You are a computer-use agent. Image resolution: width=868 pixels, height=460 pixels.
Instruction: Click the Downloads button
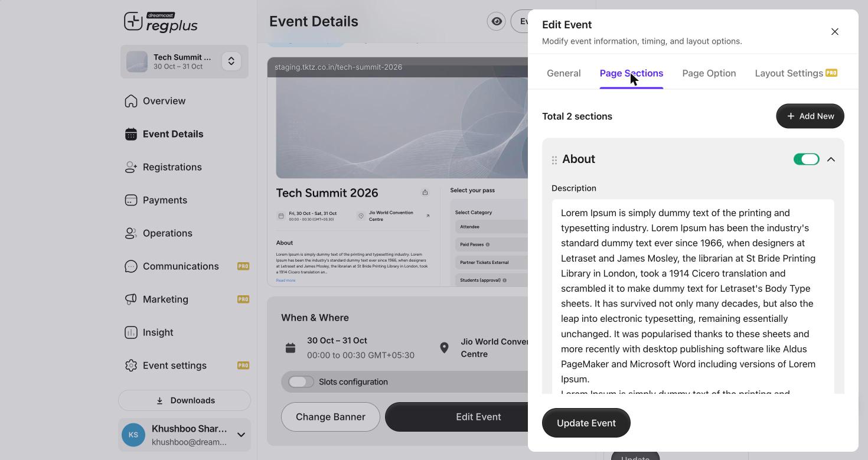(184, 400)
